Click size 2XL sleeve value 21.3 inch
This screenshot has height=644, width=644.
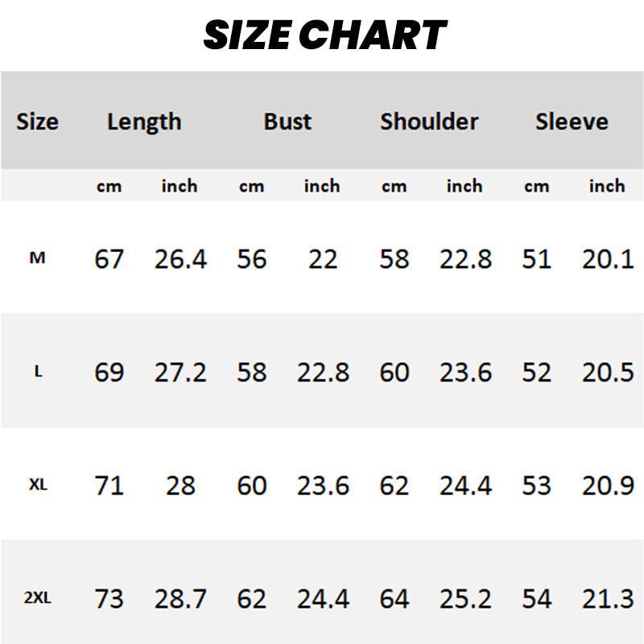coord(608,600)
